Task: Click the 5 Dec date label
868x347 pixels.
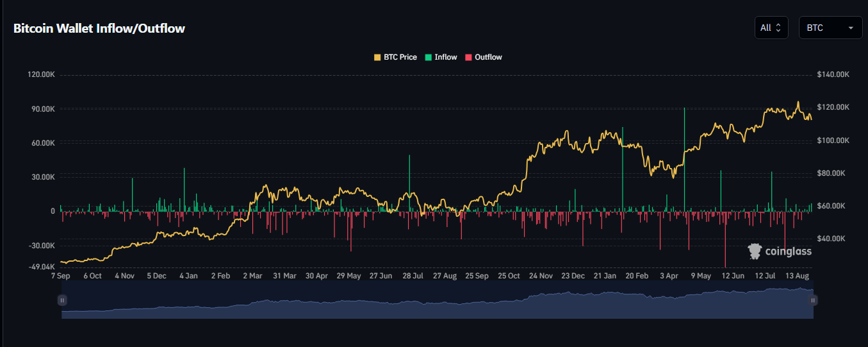Action: [156, 276]
